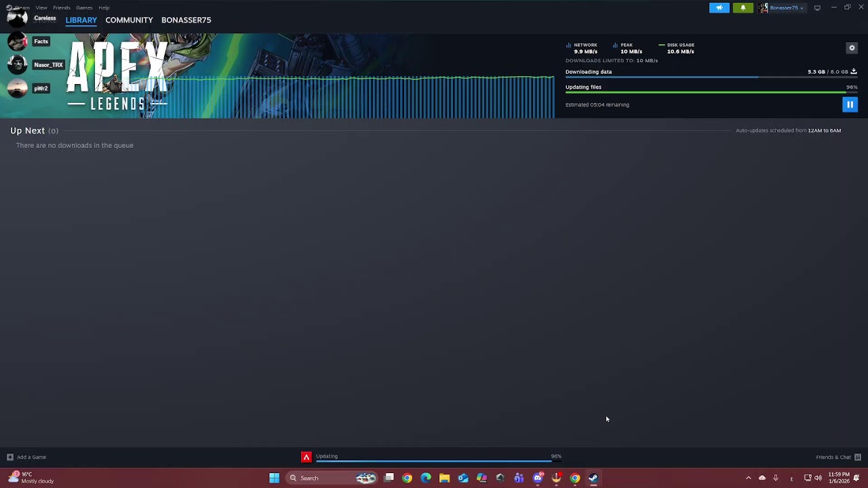Click the volume speaker tray icon
Viewport: 868px width, 488px height.
point(818,478)
